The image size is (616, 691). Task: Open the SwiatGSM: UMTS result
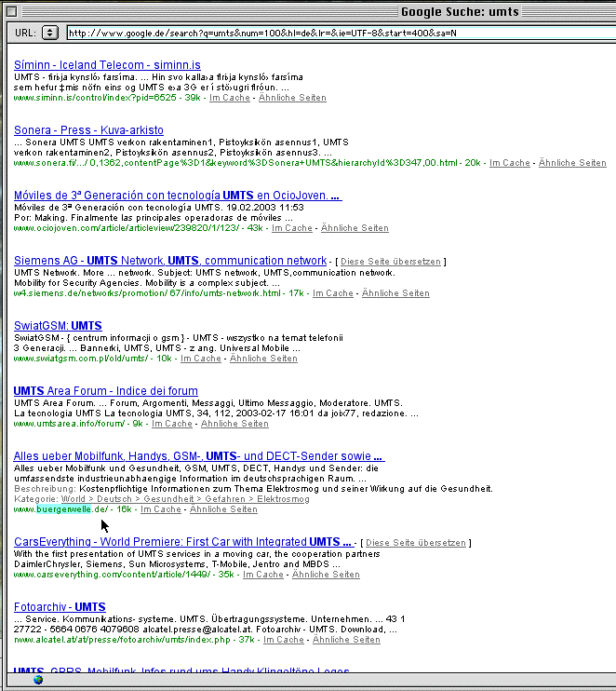tap(58, 326)
